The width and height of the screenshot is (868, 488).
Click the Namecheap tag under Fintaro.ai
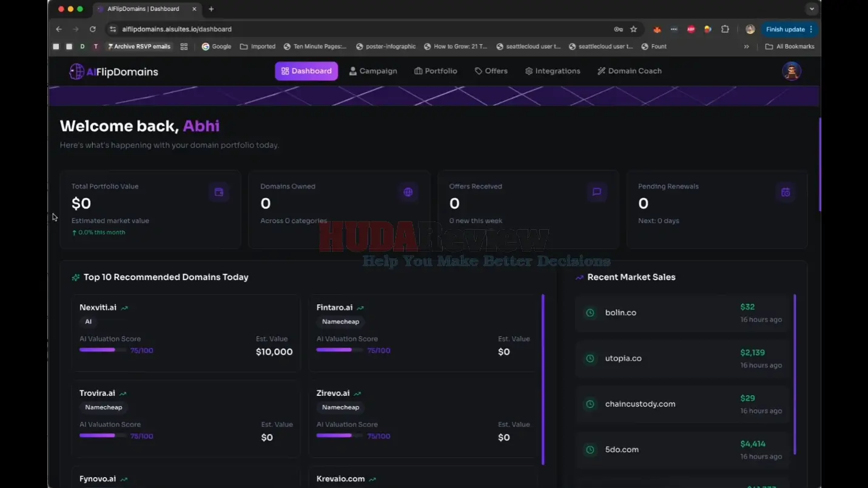click(340, 322)
